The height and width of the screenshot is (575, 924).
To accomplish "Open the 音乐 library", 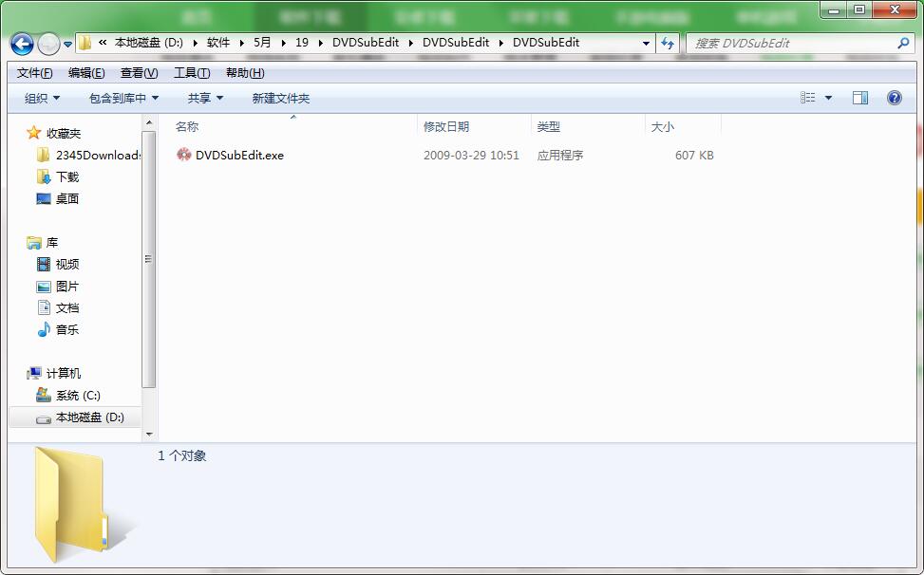I will [x=58, y=329].
